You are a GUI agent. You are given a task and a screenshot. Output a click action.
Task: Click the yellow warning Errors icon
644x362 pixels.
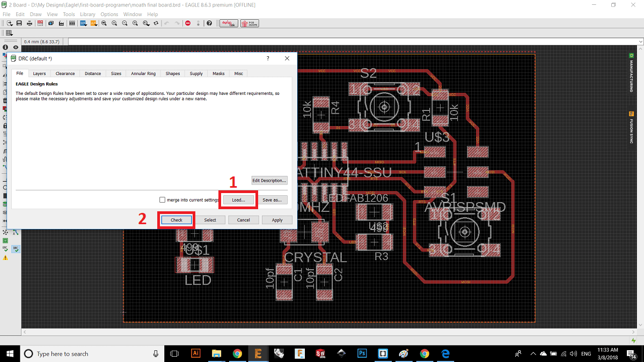5,258
